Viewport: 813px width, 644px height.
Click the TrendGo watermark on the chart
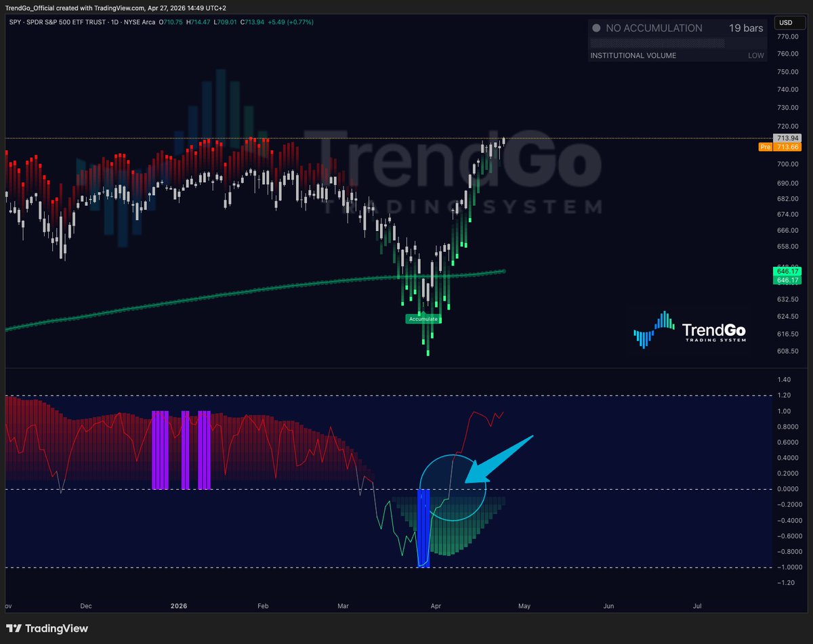click(454, 169)
